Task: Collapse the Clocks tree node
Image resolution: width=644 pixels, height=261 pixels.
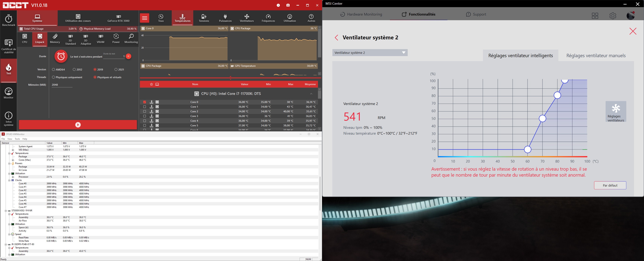Action: point(9,180)
